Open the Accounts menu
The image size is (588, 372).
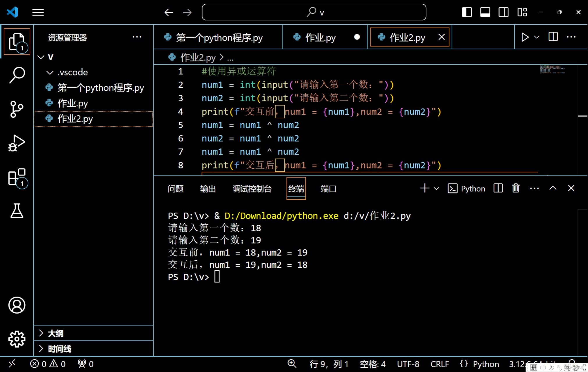click(x=17, y=305)
